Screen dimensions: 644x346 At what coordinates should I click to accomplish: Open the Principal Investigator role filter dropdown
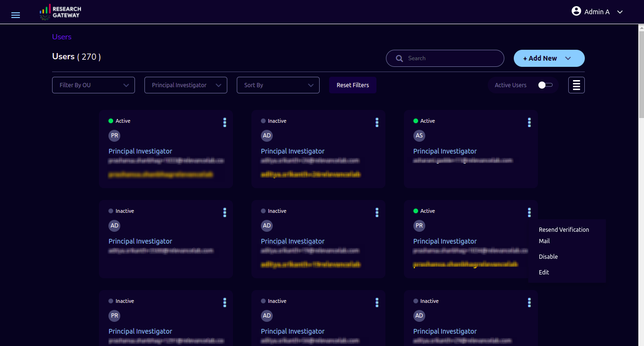point(186,85)
